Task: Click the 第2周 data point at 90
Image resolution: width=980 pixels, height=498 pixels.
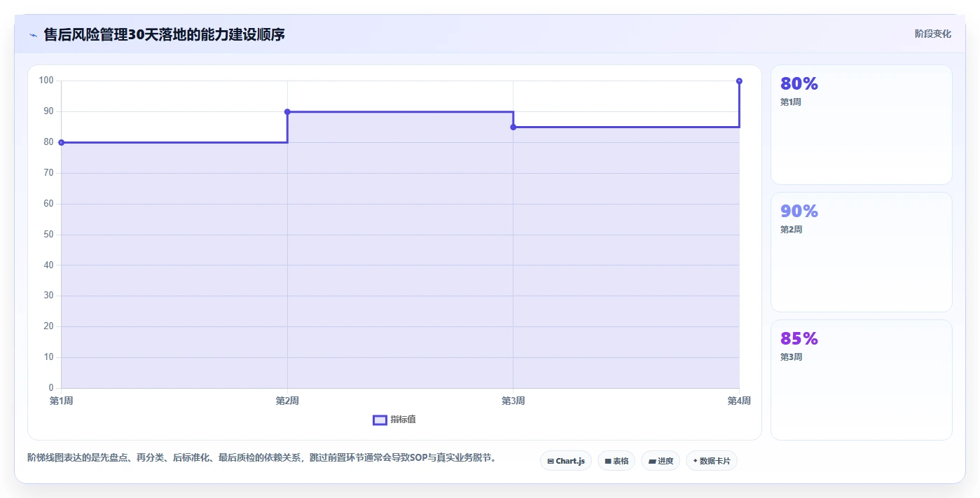Action: pos(287,111)
